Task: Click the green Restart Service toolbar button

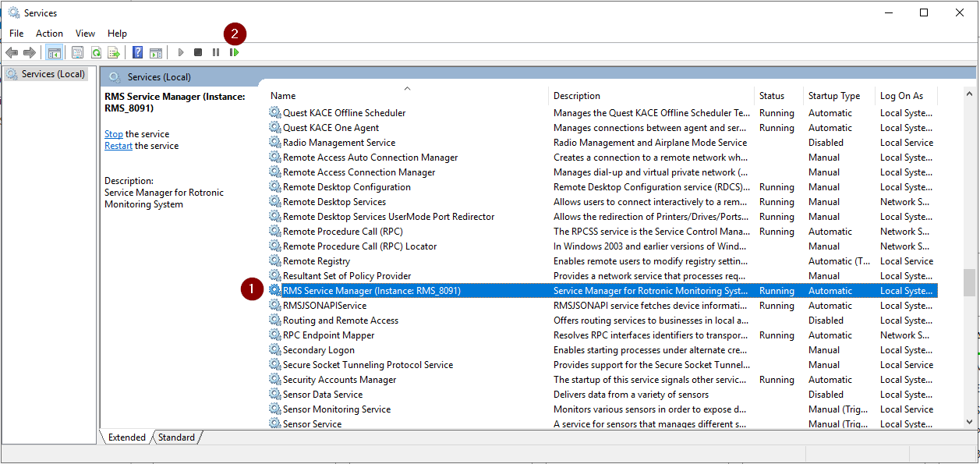Action: 234,52
